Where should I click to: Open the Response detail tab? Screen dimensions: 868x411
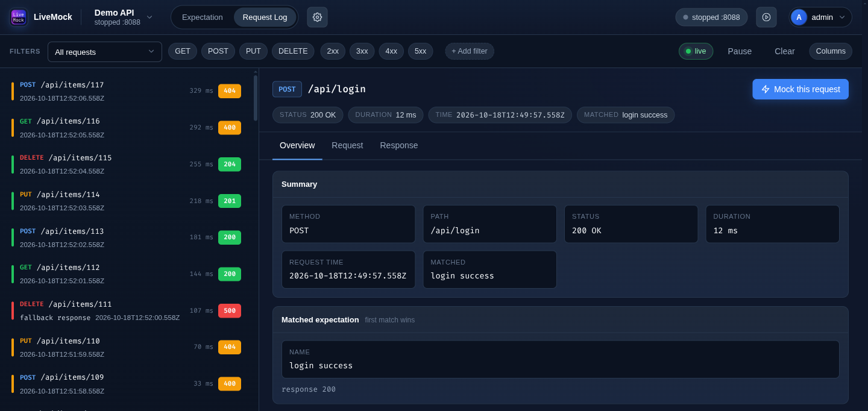coord(399,145)
